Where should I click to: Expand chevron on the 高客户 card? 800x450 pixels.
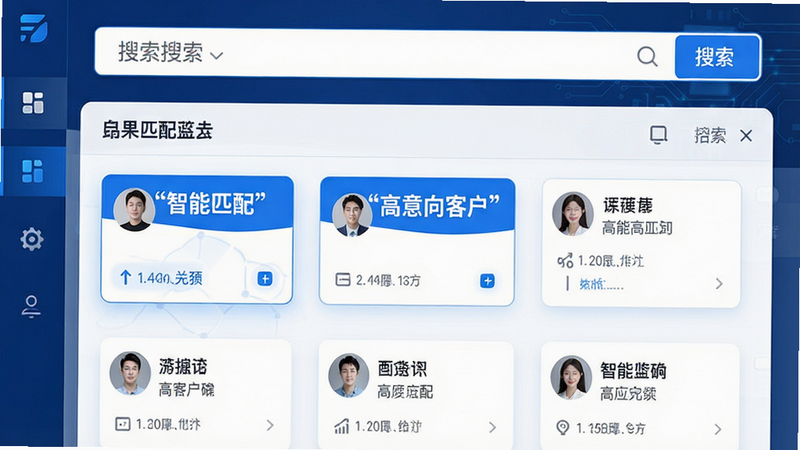[270, 425]
